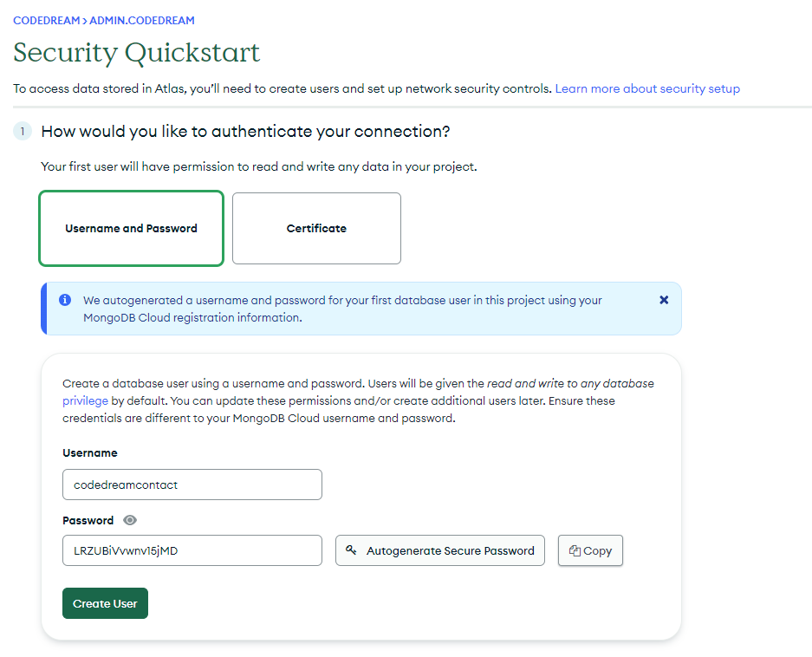Viewport: 812px width, 657px height.
Task: Click the key icon for password autogeneration
Action: (351, 550)
